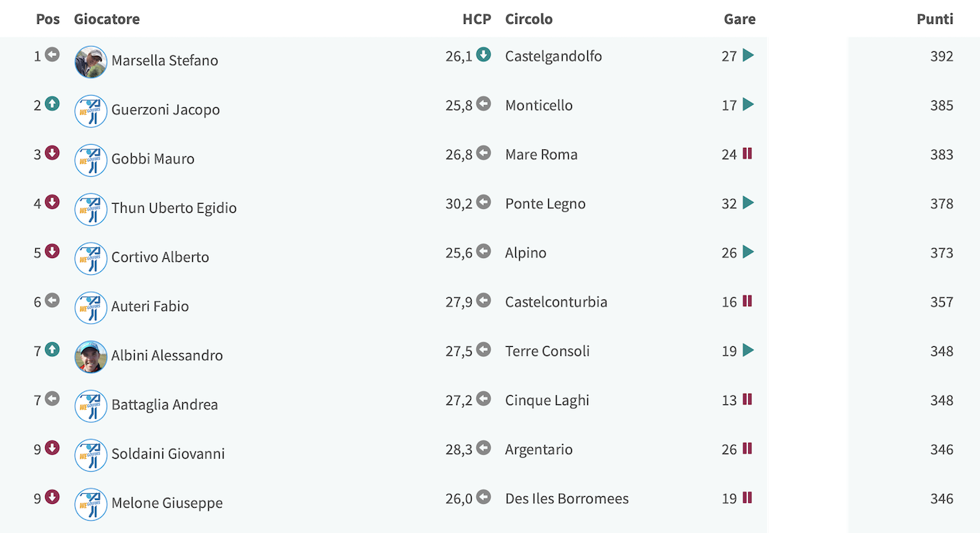The image size is (980, 533).
Task: Sort by the HCP column header
Action: (x=477, y=19)
